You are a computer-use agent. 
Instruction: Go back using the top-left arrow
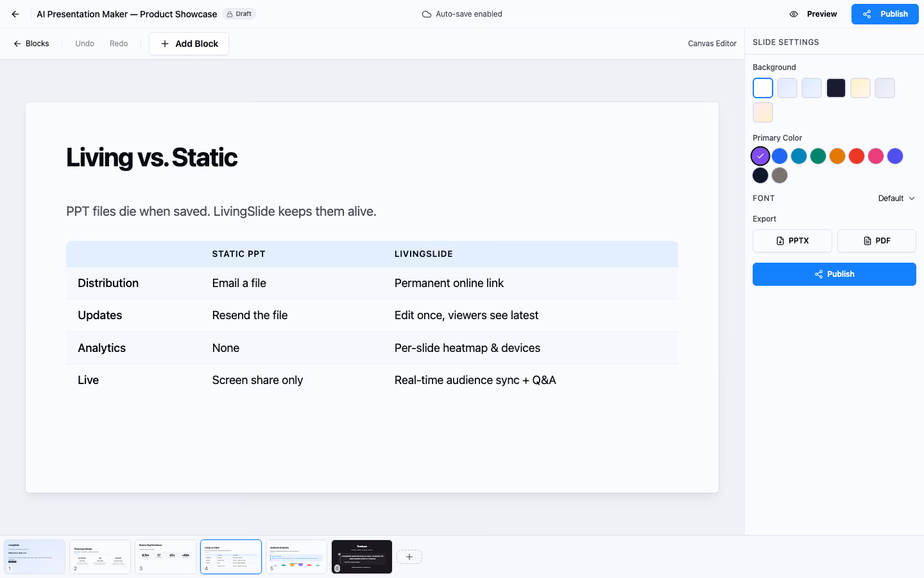pos(15,14)
